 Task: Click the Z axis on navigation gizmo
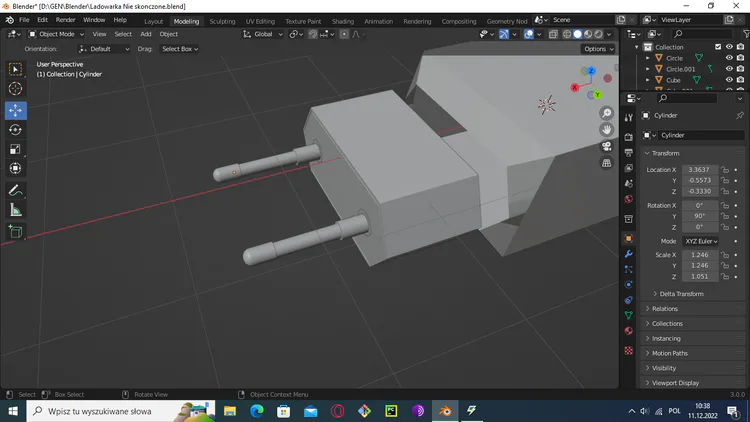pos(591,71)
